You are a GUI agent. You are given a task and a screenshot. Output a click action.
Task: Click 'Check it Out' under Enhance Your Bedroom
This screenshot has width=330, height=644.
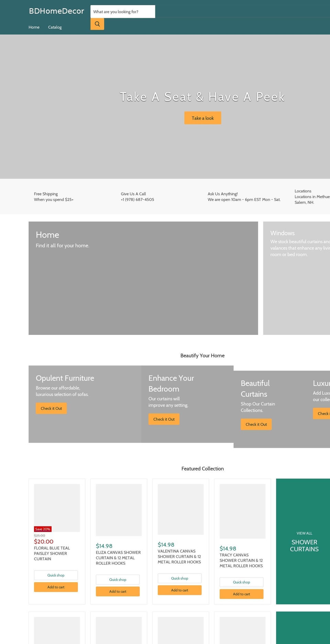click(164, 419)
